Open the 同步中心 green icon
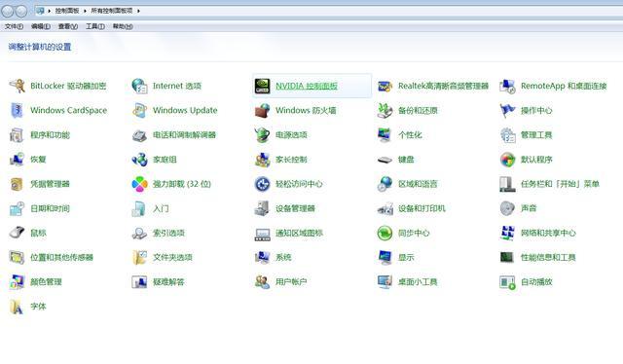623x364 pixels. tap(385, 234)
